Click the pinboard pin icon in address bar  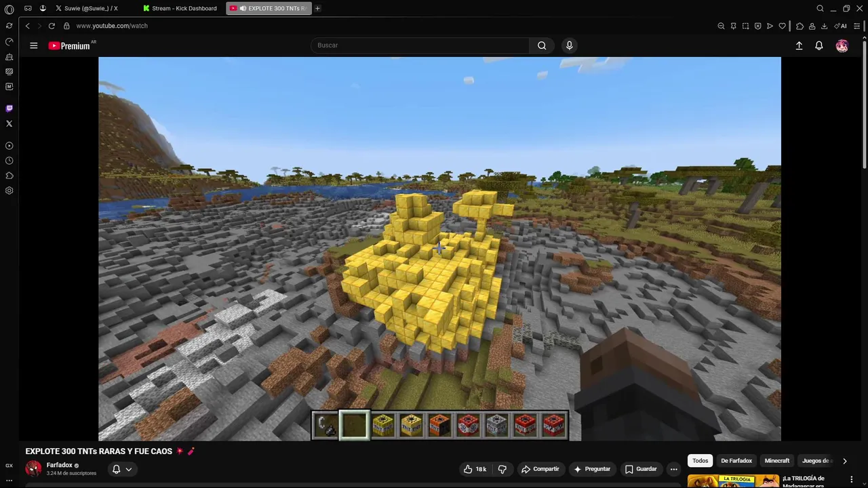click(x=733, y=26)
